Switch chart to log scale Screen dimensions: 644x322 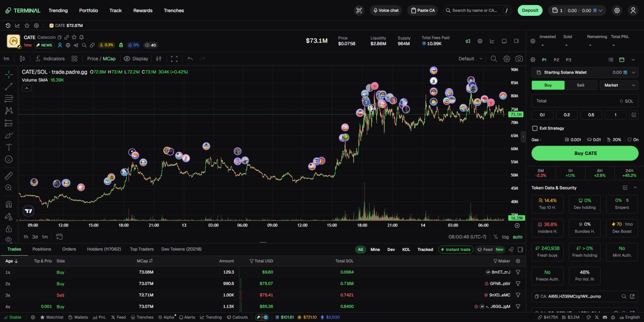(x=505, y=237)
